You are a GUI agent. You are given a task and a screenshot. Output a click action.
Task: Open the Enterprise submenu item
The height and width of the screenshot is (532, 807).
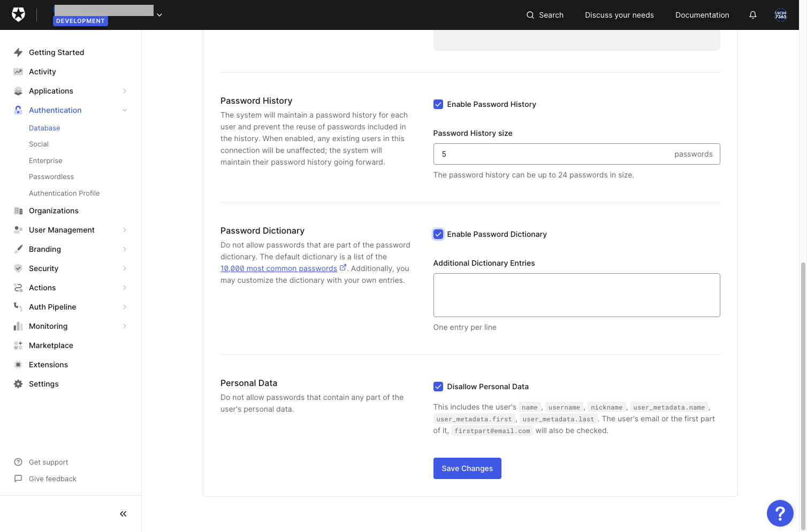click(x=45, y=161)
